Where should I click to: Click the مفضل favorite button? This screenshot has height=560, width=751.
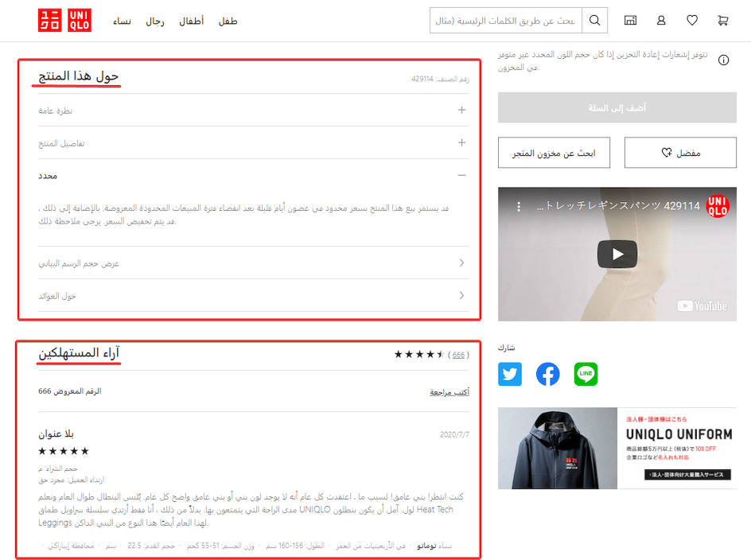(x=680, y=153)
